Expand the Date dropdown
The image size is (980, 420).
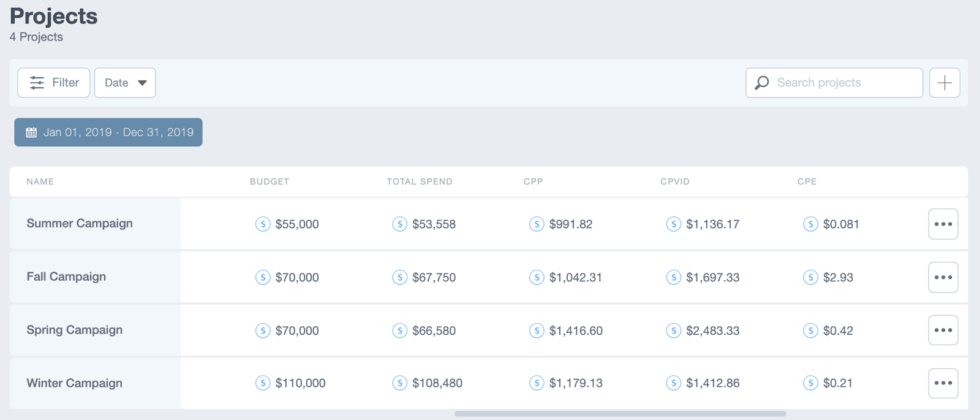(125, 83)
